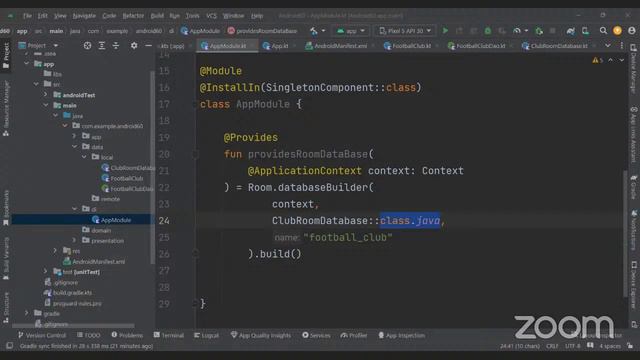640x360 pixels.
Task: Click the '4 spaces' indent status entry
Action: click(x=610, y=346)
